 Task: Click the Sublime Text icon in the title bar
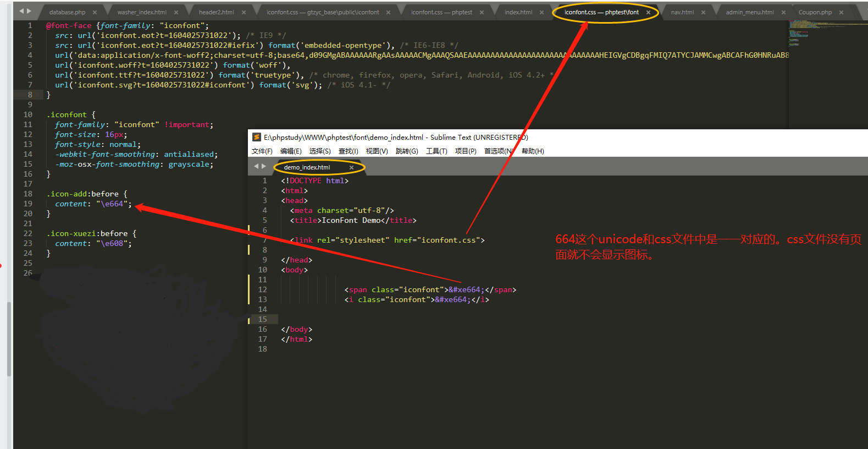tap(257, 137)
